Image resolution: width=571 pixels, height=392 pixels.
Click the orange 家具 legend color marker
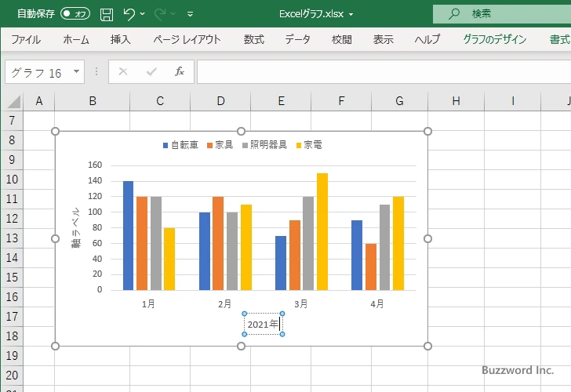(x=209, y=146)
